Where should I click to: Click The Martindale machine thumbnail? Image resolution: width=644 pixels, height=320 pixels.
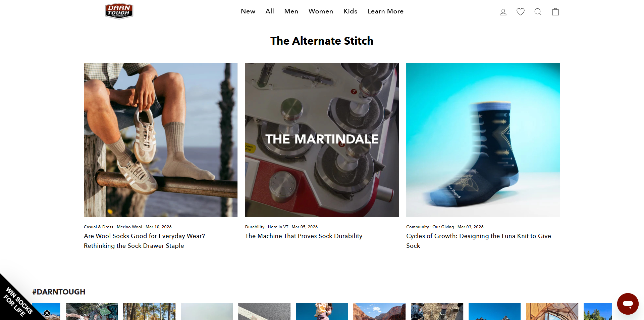point(322,140)
